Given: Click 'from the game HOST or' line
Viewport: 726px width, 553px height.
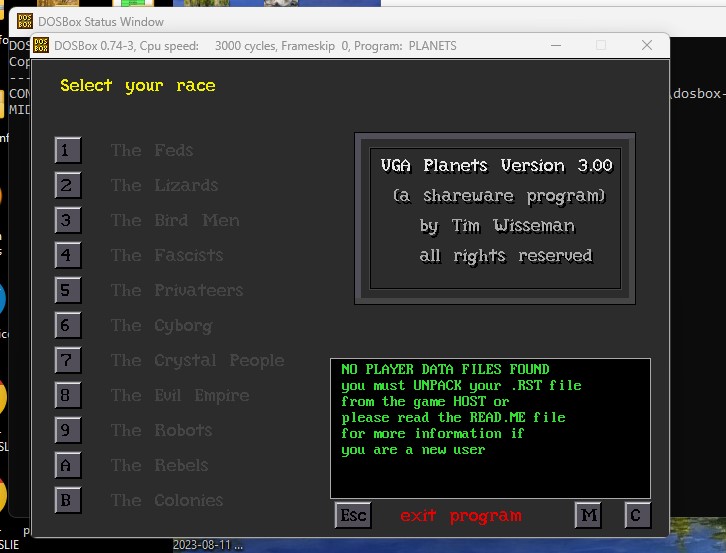Looking at the screenshot, I should pyautogui.click(x=425, y=401).
